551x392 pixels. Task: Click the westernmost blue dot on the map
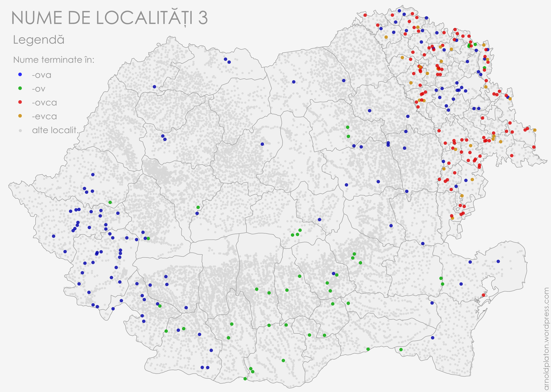point(54,236)
